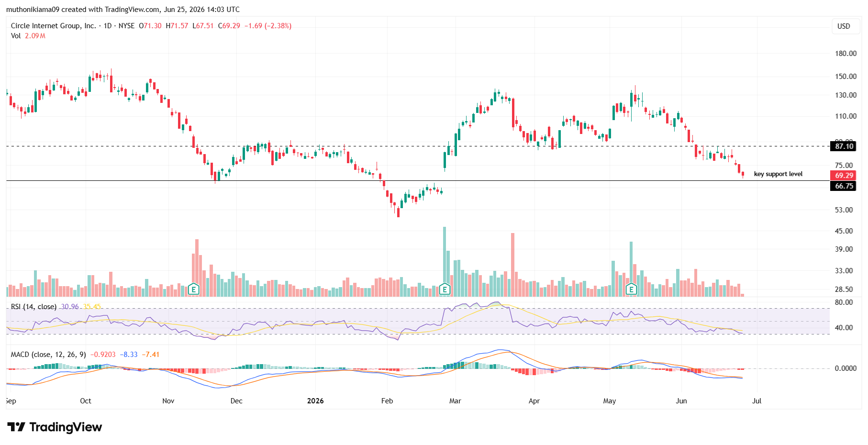Click the Mar label on the time axis
This screenshot has height=445, width=868.
click(455, 401)
